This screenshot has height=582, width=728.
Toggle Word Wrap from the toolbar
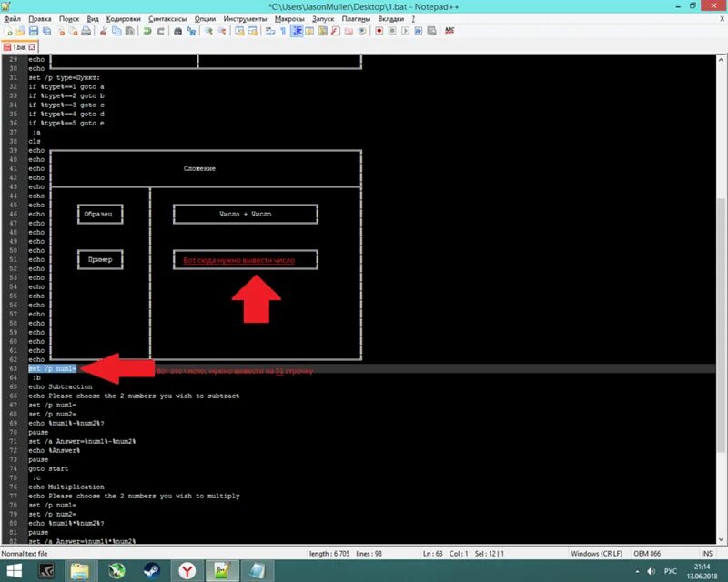pos(269,32)
